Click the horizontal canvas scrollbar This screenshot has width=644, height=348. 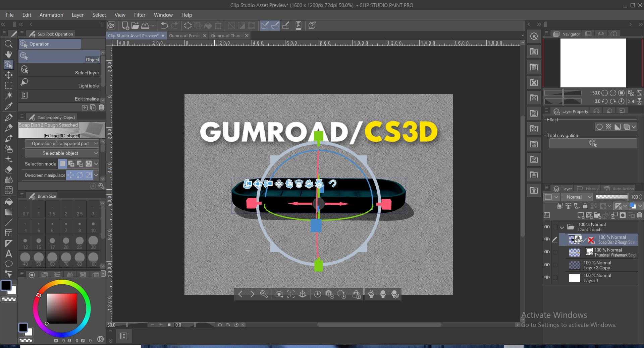click(x=379, y=325)
